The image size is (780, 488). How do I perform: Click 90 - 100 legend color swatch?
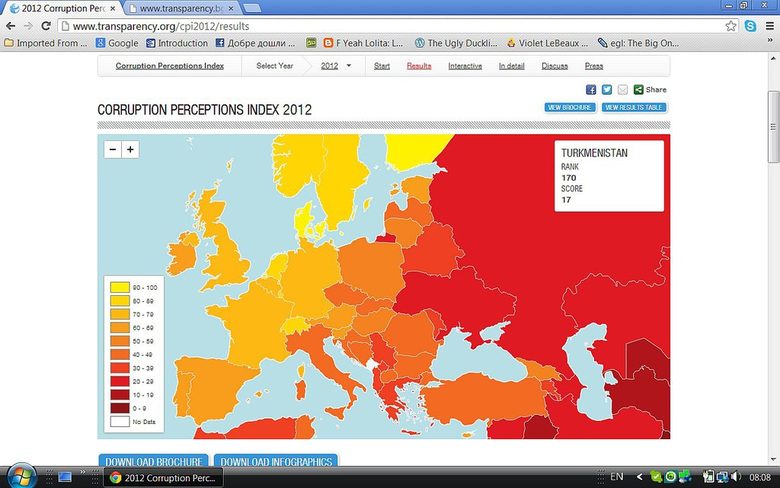click(x=120, y=287)
